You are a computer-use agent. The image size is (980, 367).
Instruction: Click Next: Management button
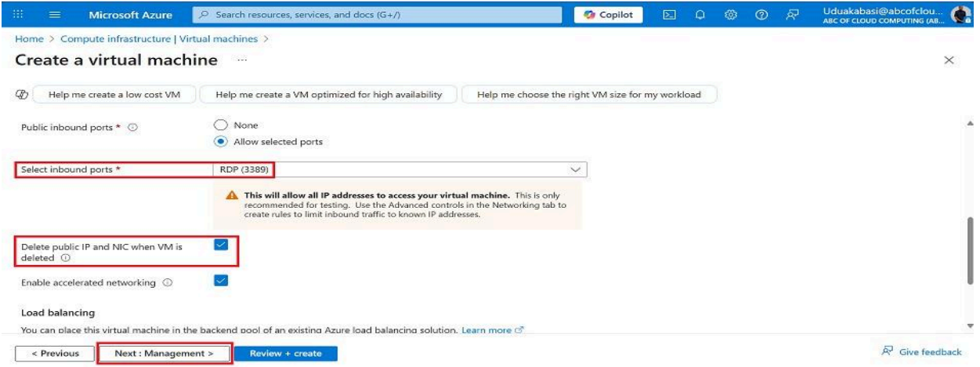[164, 354]
